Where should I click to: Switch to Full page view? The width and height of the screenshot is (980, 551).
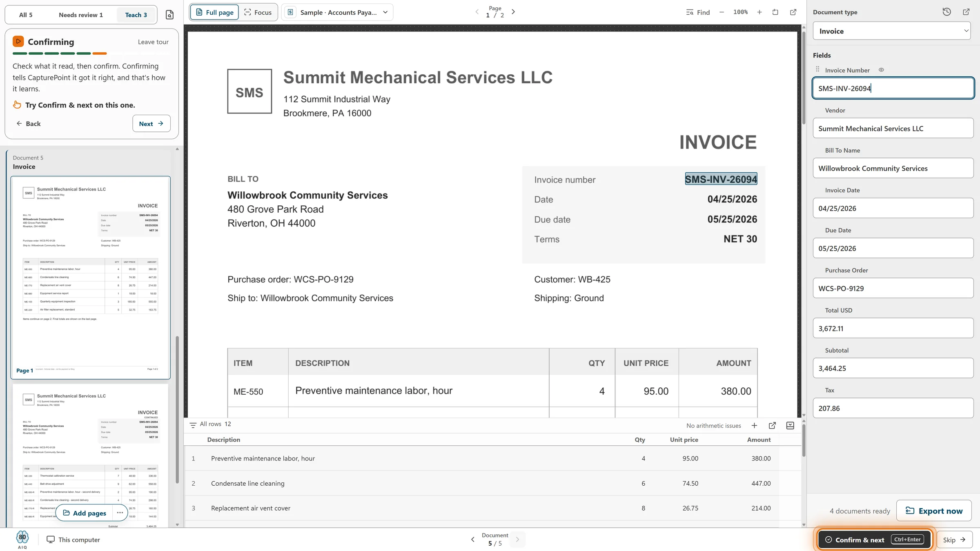click(214, 12)
